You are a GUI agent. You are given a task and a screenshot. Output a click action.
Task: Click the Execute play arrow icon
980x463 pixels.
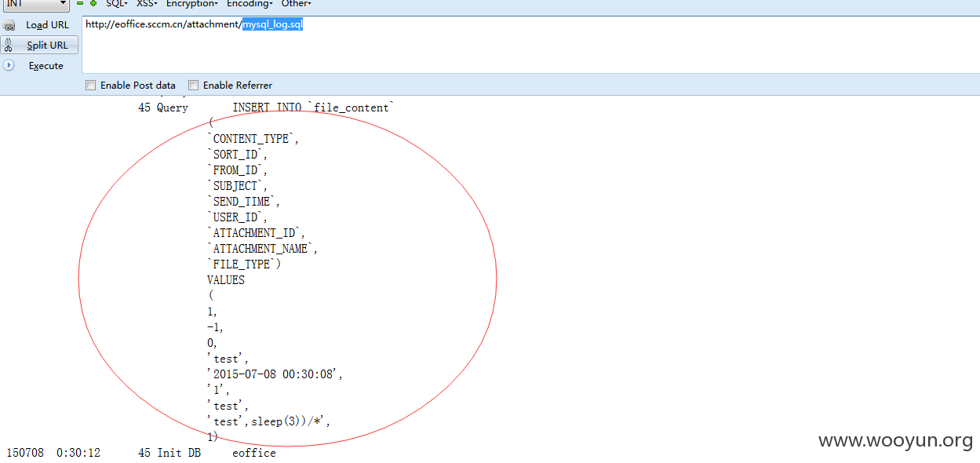(9, 65)
